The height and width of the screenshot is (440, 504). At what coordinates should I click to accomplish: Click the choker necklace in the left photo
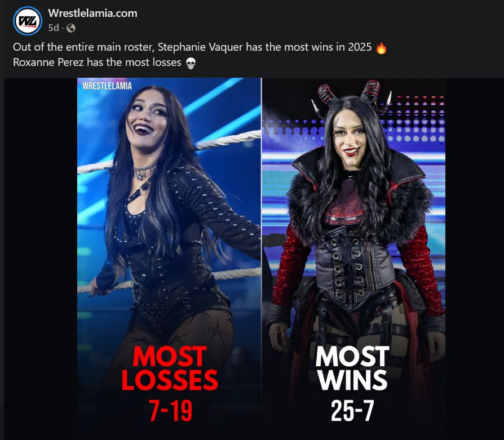[x=144, y=171]
